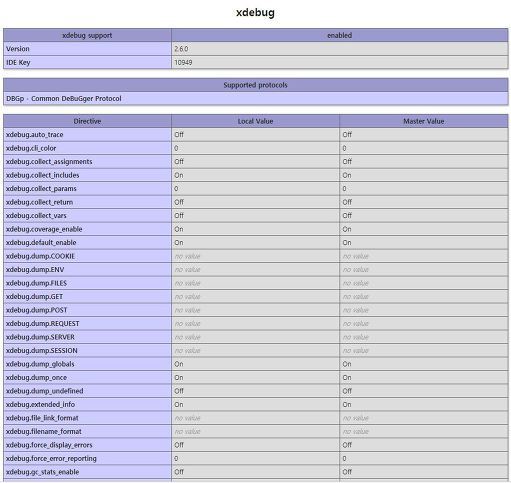Image resolution: width=511 pixels, height=483 pixels.
Task: Click the version value 2.6.0
Action: click(x=181, y=49)
